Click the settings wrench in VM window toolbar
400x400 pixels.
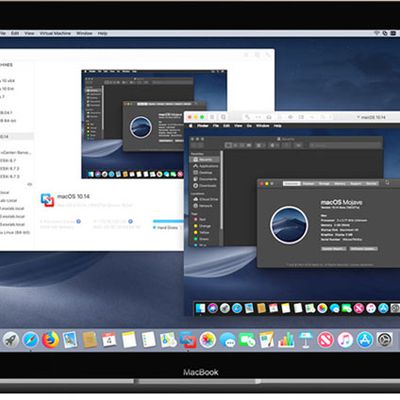pyautogui.click(x=247, y=117)
